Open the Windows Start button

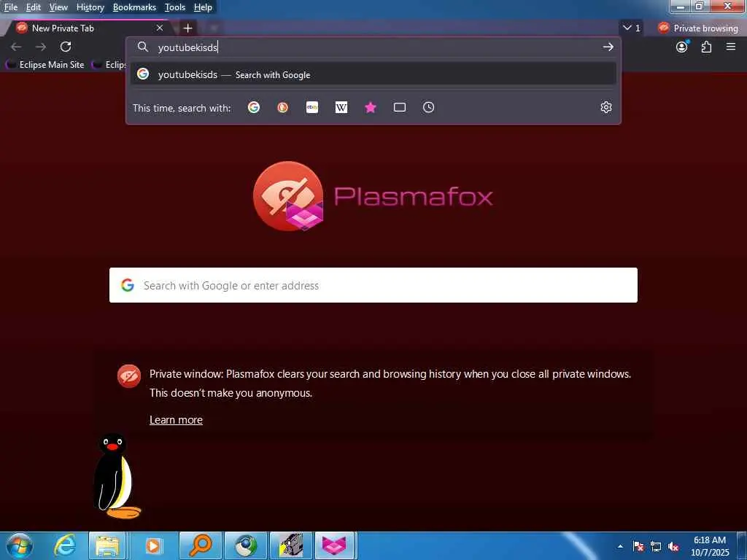click(x=20, y=545)
